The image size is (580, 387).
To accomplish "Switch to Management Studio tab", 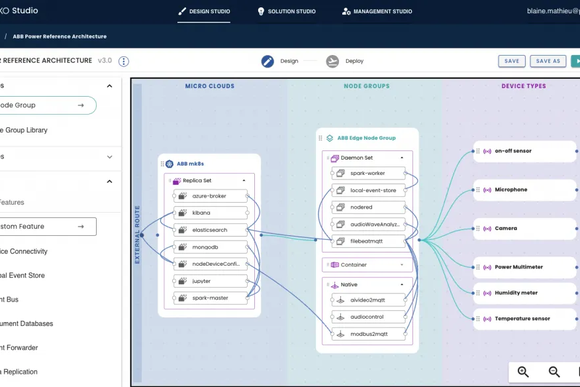I will (377, 11).
